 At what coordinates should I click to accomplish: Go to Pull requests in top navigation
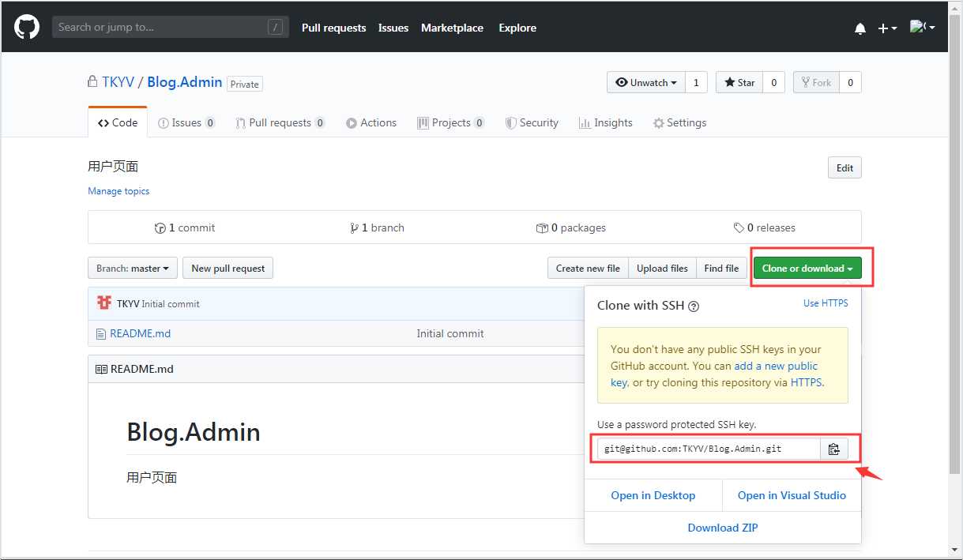(x=334, y=28)
